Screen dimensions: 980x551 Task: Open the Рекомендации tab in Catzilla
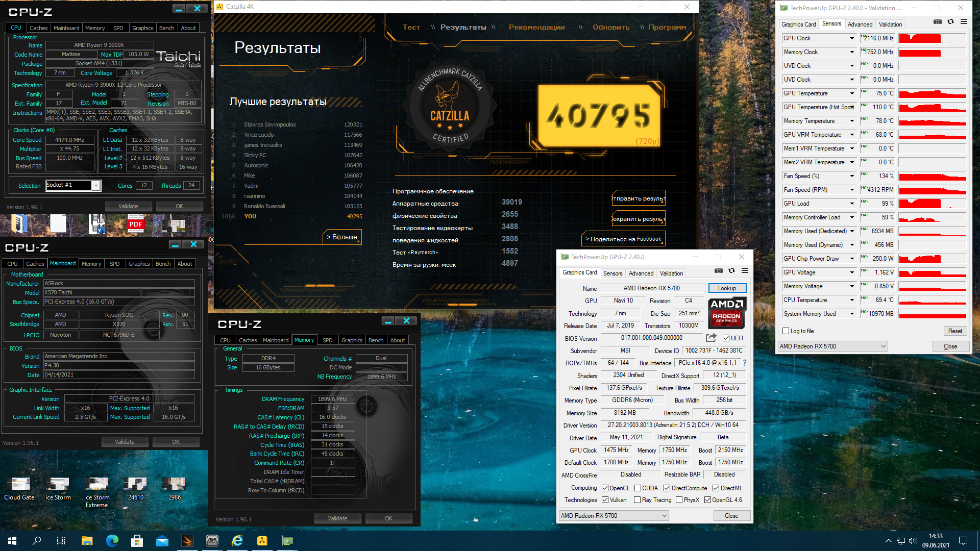pos(537,27)
